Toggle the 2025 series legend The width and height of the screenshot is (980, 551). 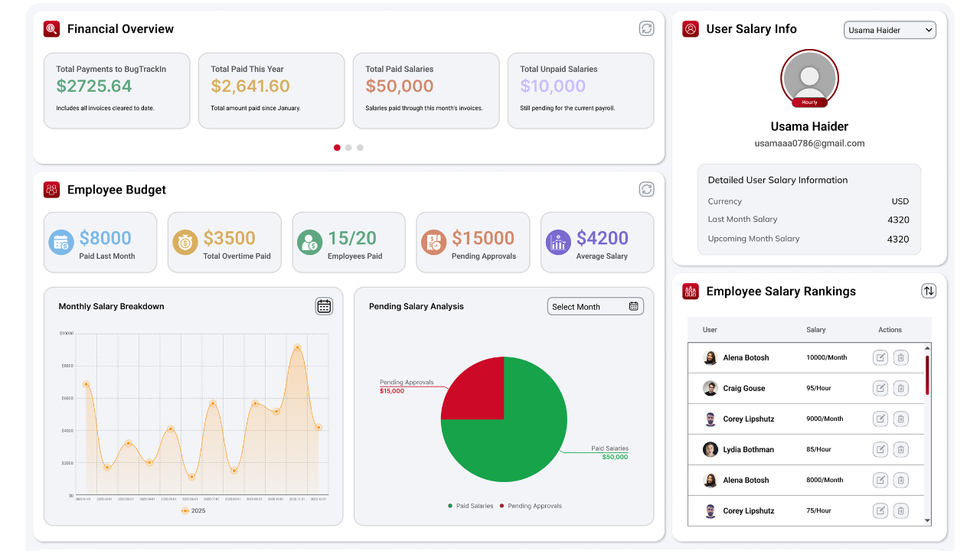click(x=193, y=510)
